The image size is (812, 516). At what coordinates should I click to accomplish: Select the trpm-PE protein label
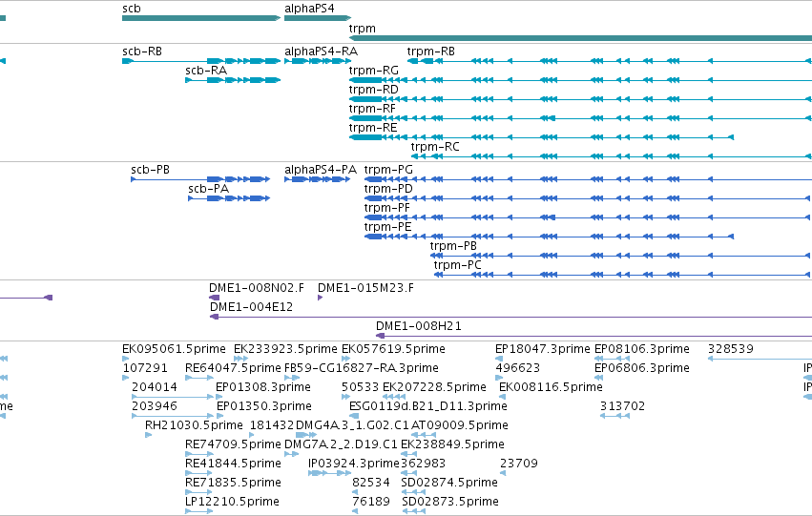click(x=388, y=227)
